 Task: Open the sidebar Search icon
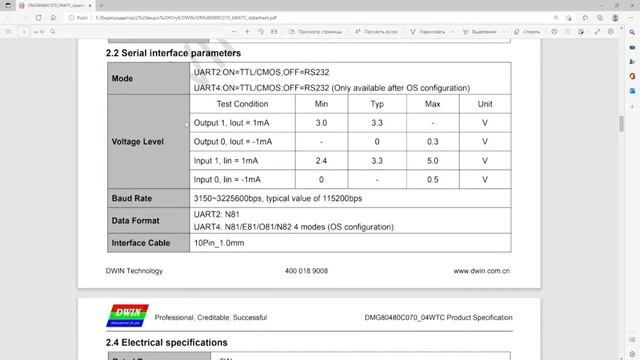(x=632, y=32)
